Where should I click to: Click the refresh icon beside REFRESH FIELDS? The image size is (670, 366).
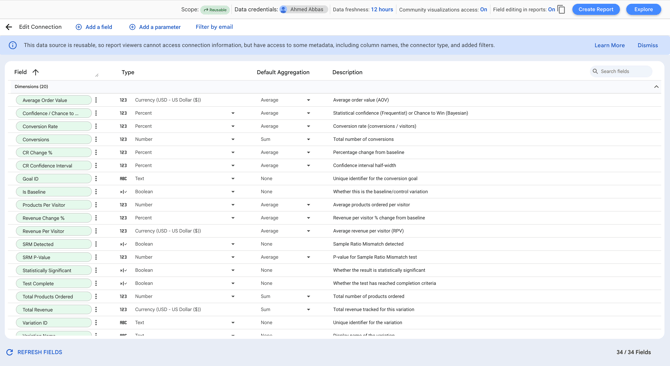click(x=9, y=352)
